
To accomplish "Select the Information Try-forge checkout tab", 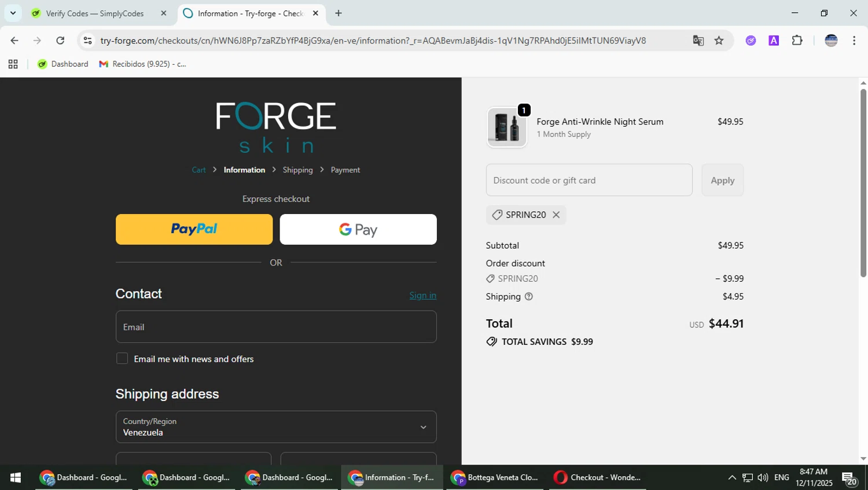I will click(x=252, y=13).
